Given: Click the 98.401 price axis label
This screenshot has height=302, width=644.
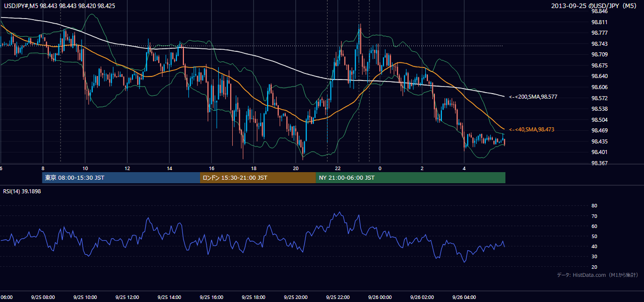Looking at the screenshot, I should [599, 152].
